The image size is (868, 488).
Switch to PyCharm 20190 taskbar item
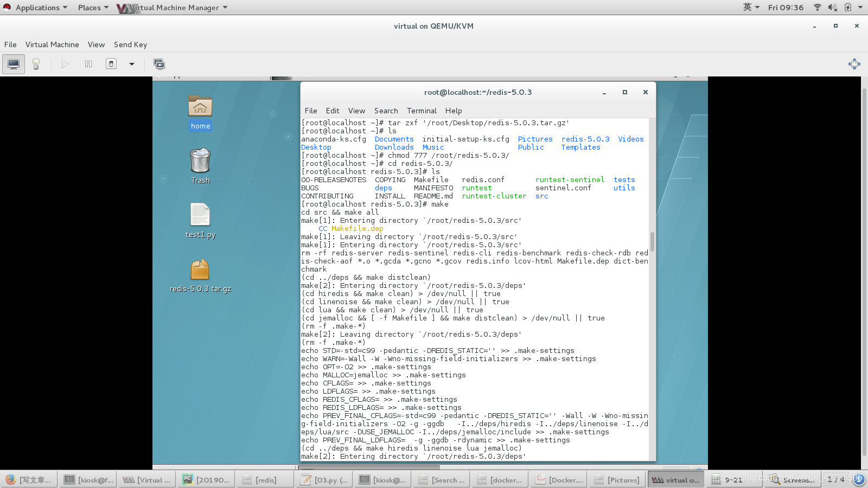click(205, 480)
